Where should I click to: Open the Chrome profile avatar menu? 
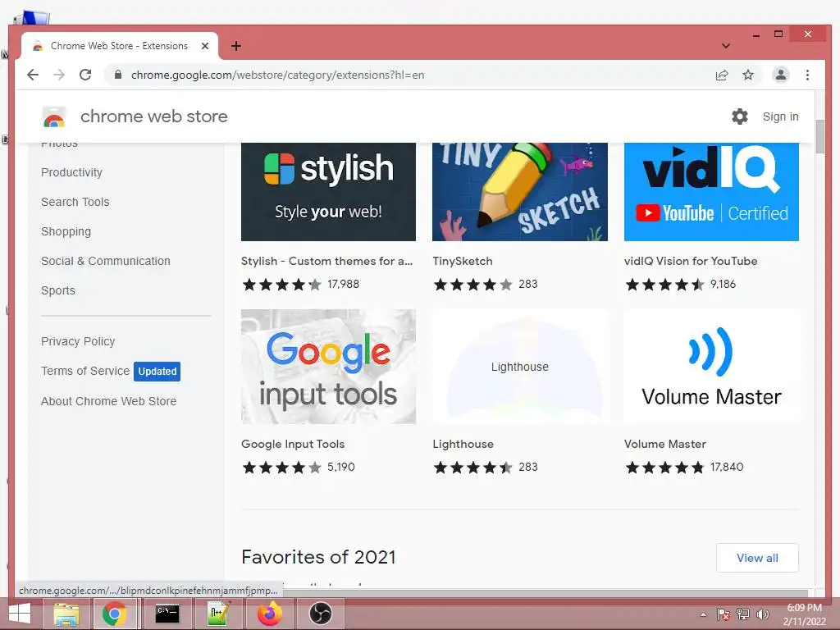[781, 75]
